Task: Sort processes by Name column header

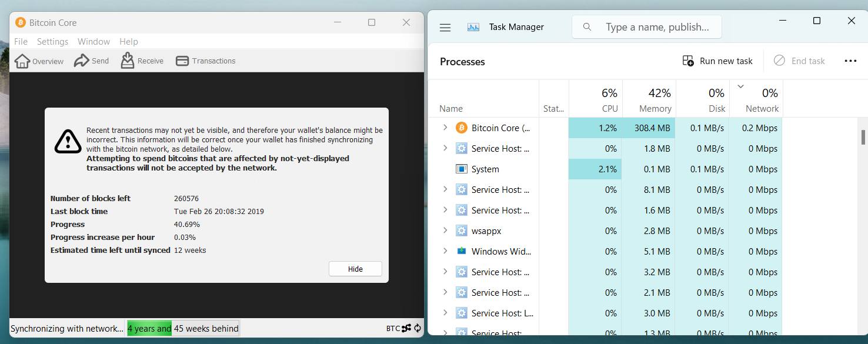Action: (x=483, y=98)
